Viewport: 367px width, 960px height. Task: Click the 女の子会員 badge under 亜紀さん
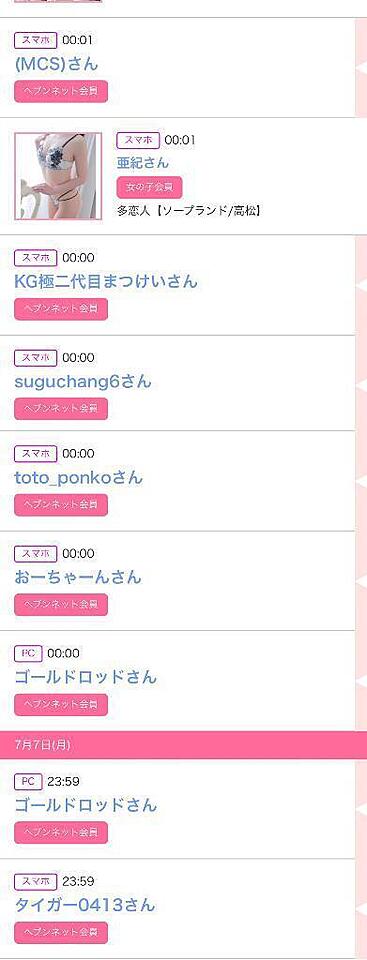click(x=149, y=187)
